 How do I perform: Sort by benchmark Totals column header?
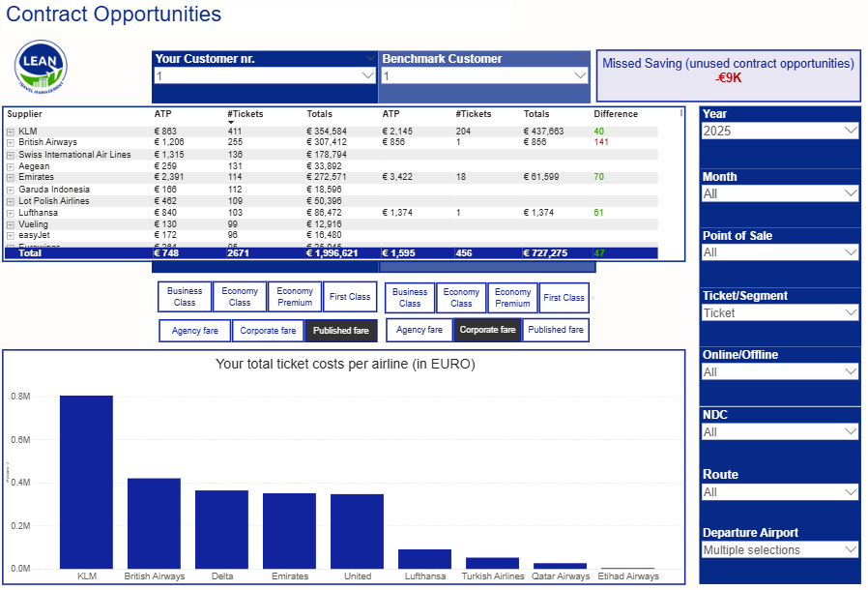536,113
